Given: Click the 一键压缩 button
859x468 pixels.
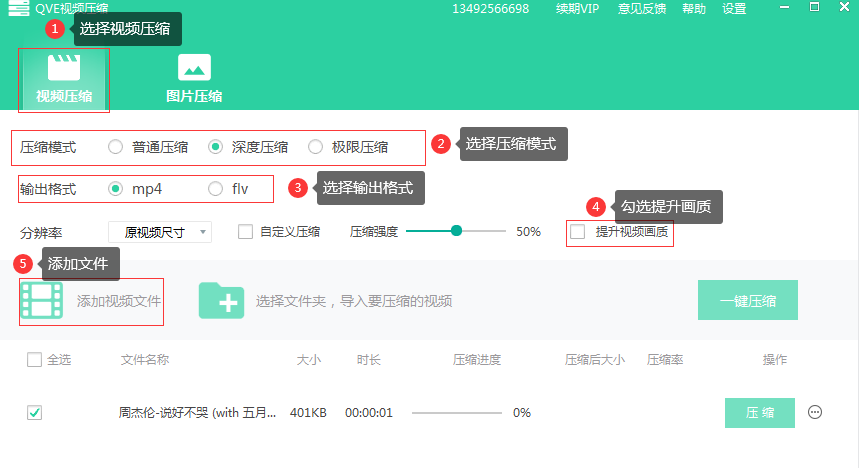Looking at the screenshot, I should coord(748,300).
